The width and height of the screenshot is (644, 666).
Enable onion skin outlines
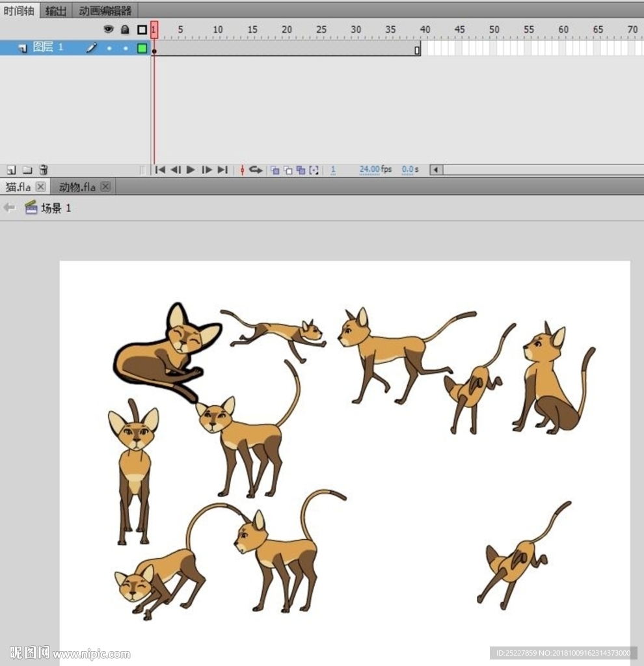288,170
